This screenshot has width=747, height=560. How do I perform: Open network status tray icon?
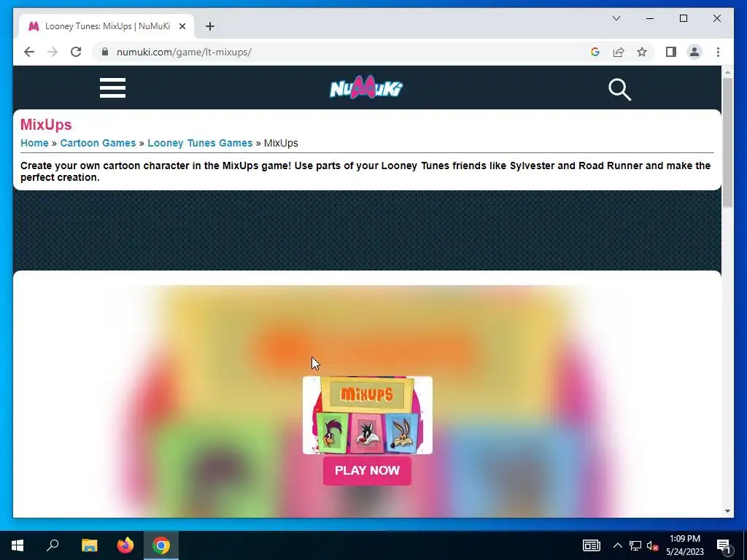(635, 545)
